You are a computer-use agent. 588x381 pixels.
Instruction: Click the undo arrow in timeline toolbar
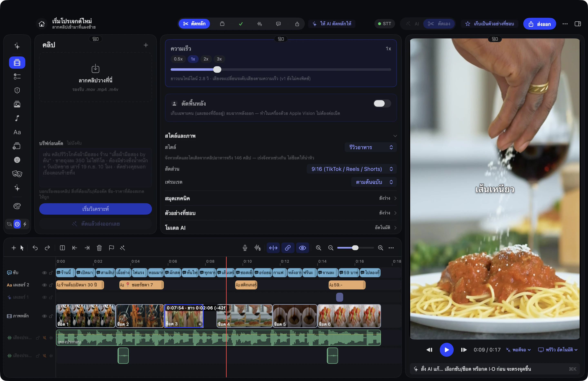coord(35,248)
